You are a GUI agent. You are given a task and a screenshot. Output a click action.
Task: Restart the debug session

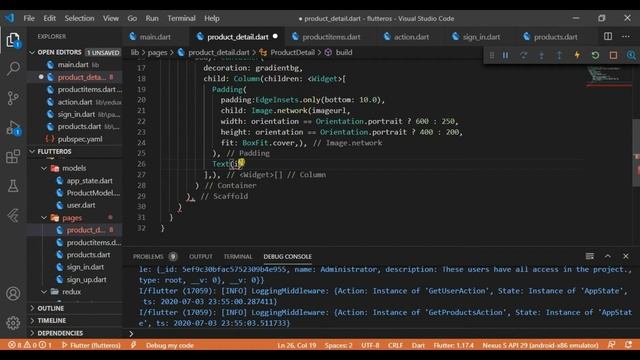(x=595, y=55)
